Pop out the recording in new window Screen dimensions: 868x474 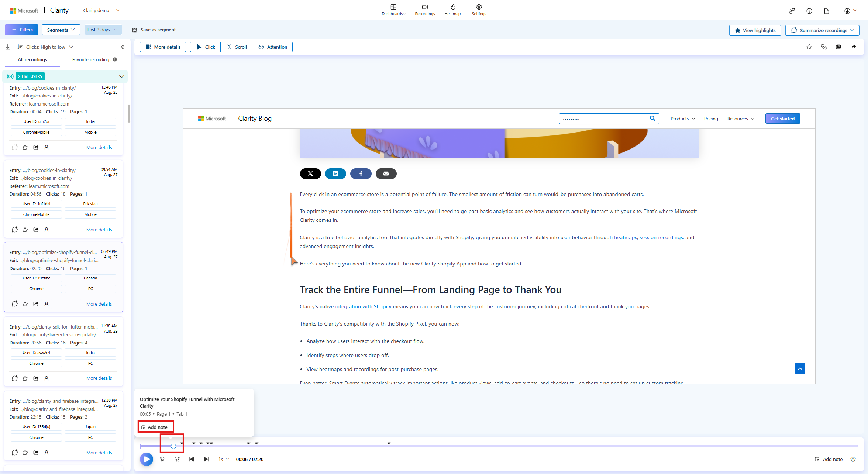click(x=838, y=47)
